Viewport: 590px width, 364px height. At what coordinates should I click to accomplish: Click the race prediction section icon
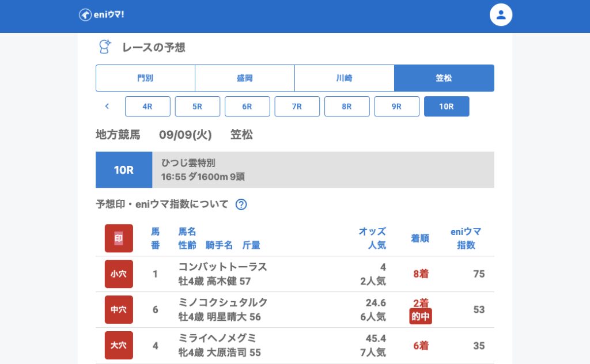[x=105, y=47]
